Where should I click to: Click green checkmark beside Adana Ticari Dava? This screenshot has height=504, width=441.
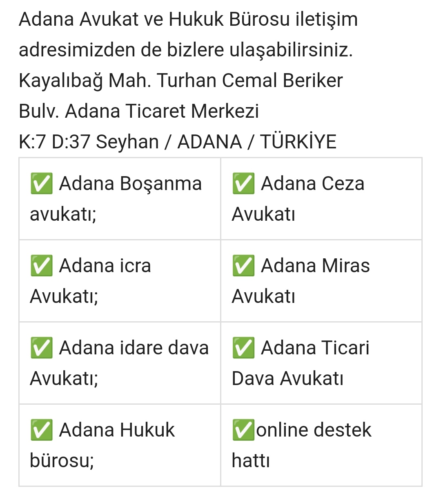click(243, 348)
